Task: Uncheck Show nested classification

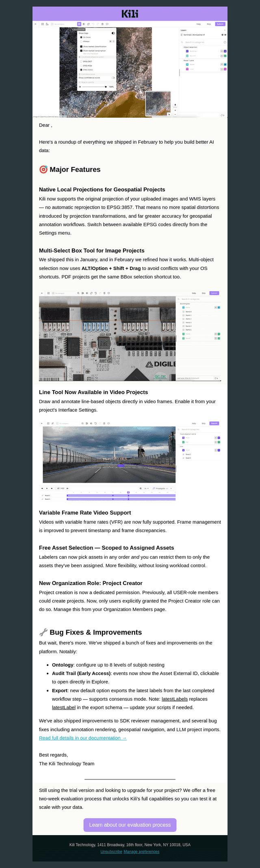Action: (x=81, y=47)
